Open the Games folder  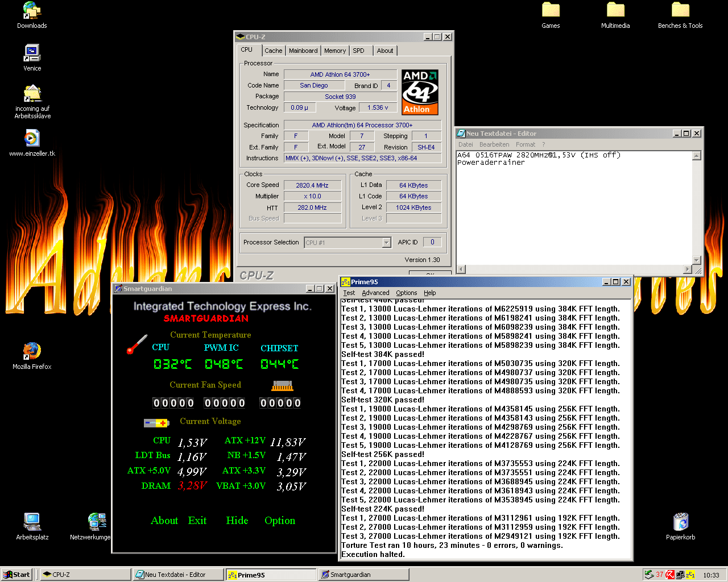tap(551, 15)
